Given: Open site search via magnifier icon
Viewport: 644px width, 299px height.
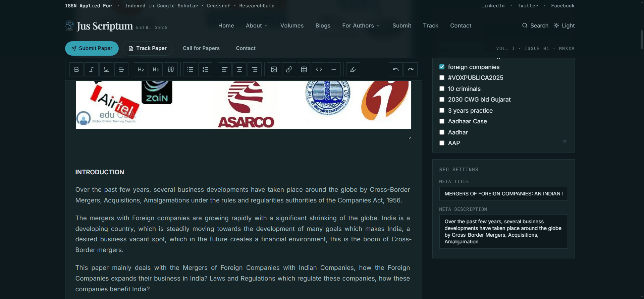Looking at the screenshot, I should tap(525, 25).
